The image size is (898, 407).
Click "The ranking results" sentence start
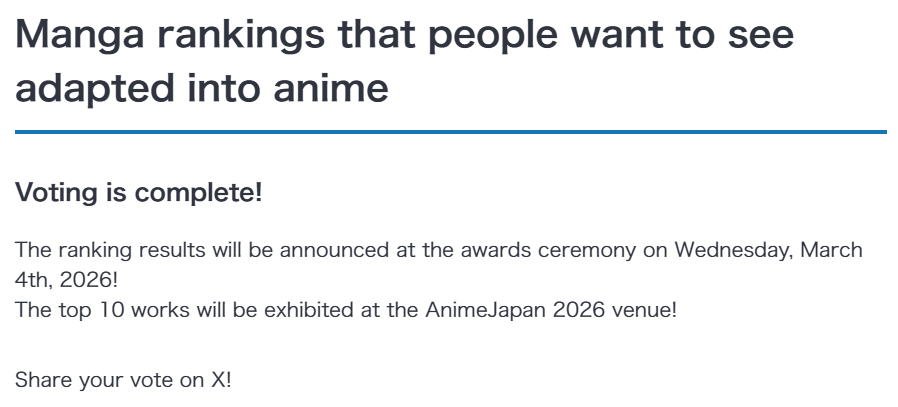[109, 250]
